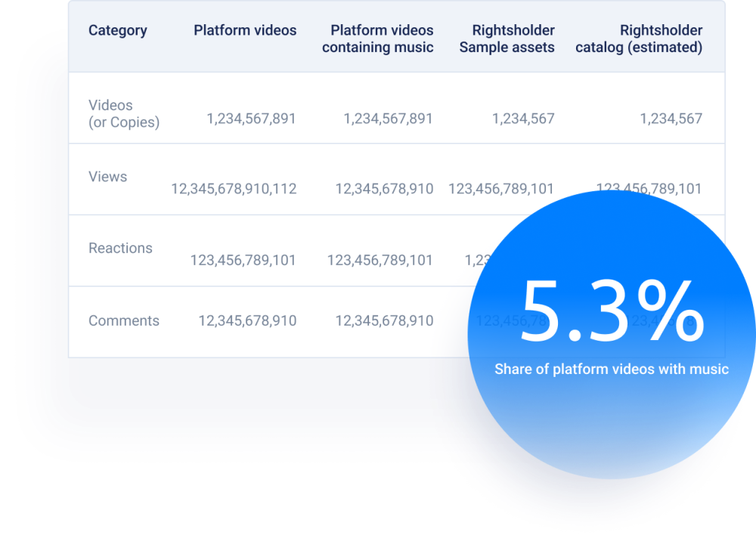Viewport: 756px width, 541px height.
Task: Click the "12,345,678,910,112" Views cell
Action: [234, 189]
